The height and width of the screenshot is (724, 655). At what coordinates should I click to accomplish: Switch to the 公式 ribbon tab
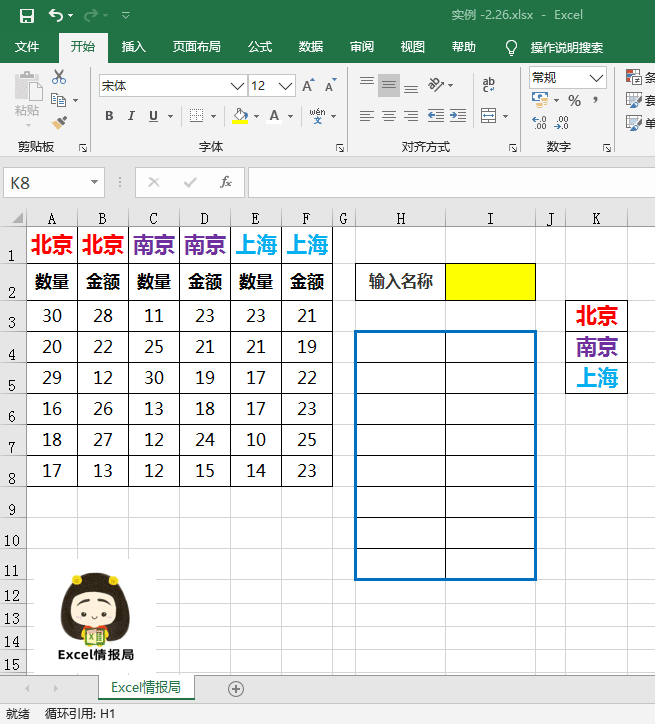pos(260,47)
